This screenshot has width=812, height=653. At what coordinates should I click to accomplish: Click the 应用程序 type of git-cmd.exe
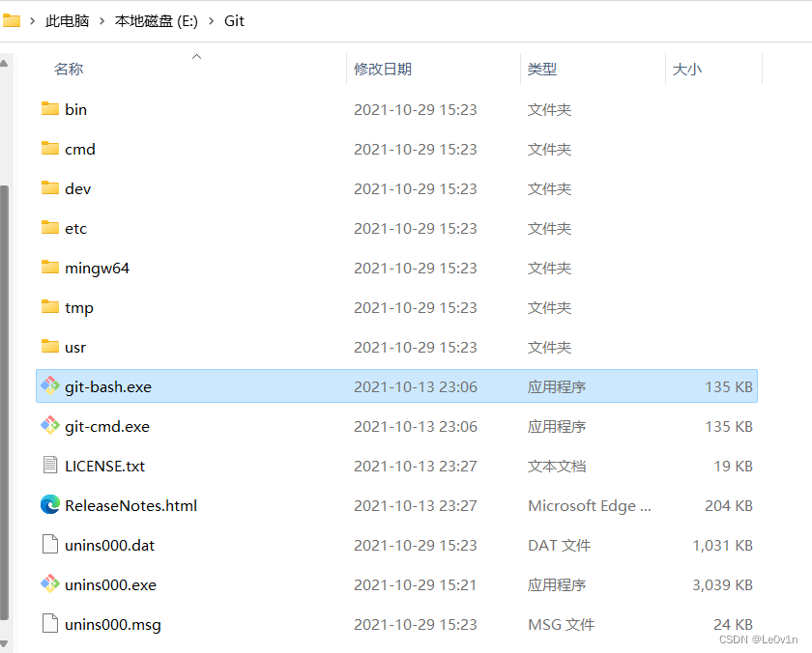557,426
